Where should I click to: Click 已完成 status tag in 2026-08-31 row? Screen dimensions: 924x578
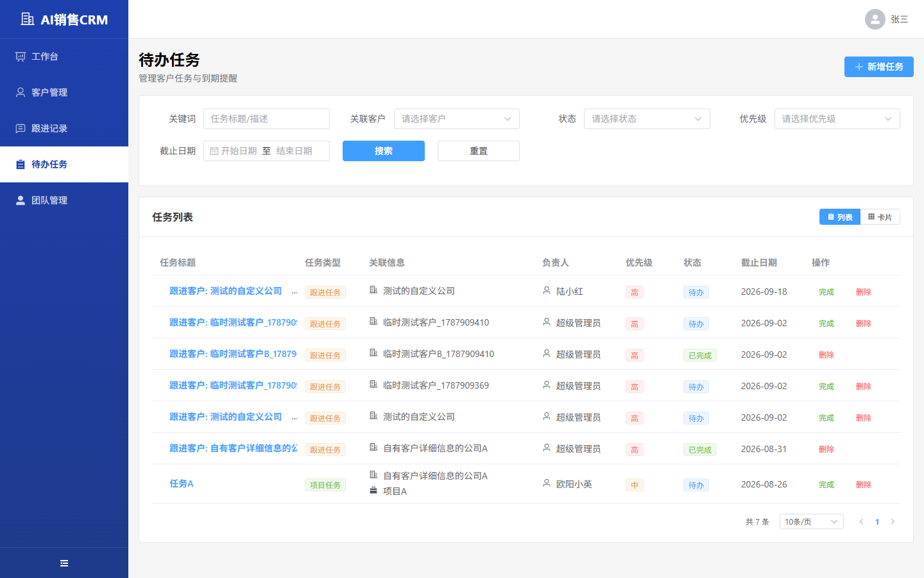pos(700,450)
